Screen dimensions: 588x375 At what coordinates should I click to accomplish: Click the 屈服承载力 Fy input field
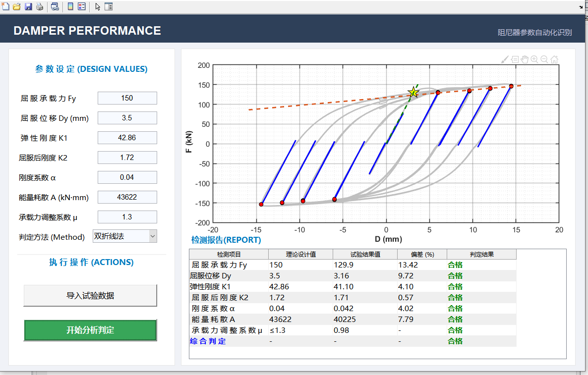127,98
